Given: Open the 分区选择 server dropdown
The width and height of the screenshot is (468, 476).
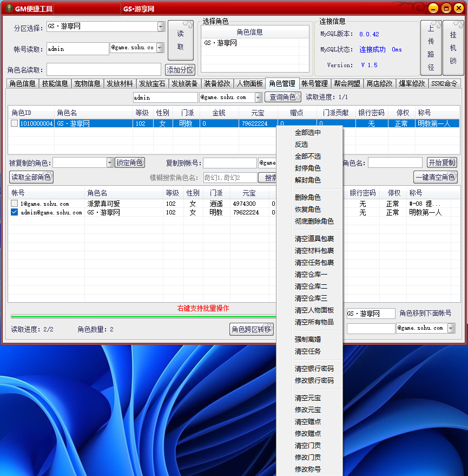Looking at the screenshot, I should click(x=161, y=27).
